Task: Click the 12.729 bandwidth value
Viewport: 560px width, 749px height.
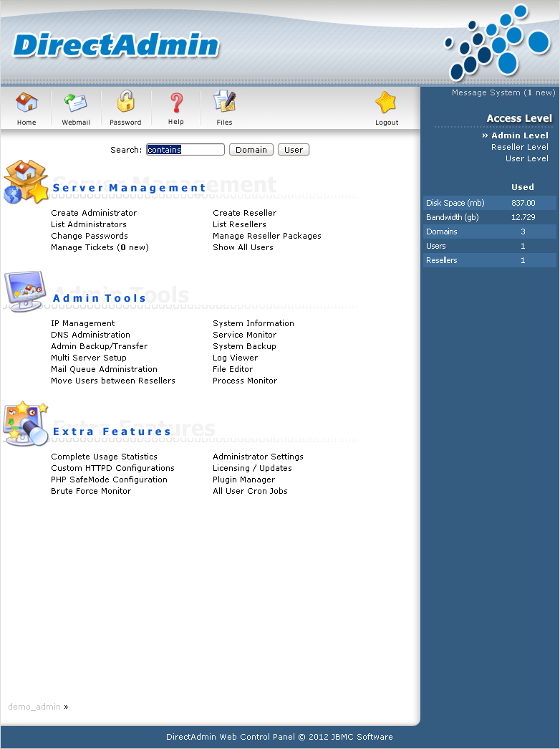Action: 523,217
